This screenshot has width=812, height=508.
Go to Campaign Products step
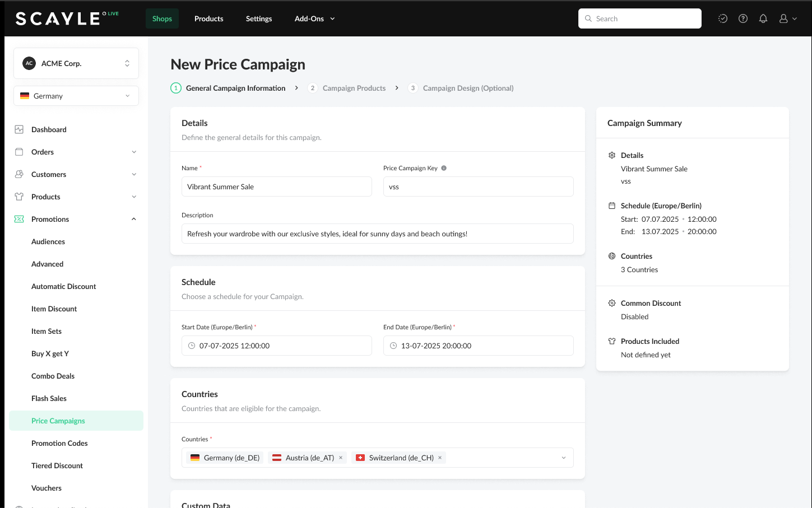(x=354, y=88)
